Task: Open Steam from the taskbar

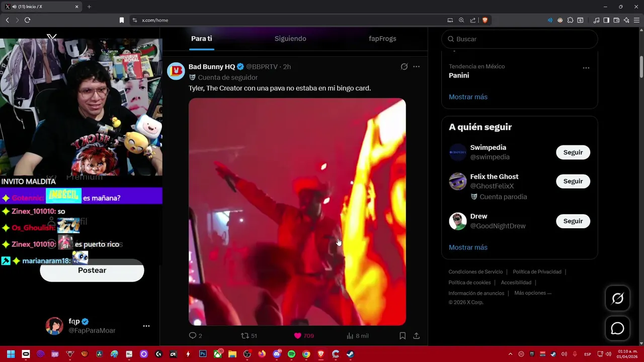Action: coord(350,354)
